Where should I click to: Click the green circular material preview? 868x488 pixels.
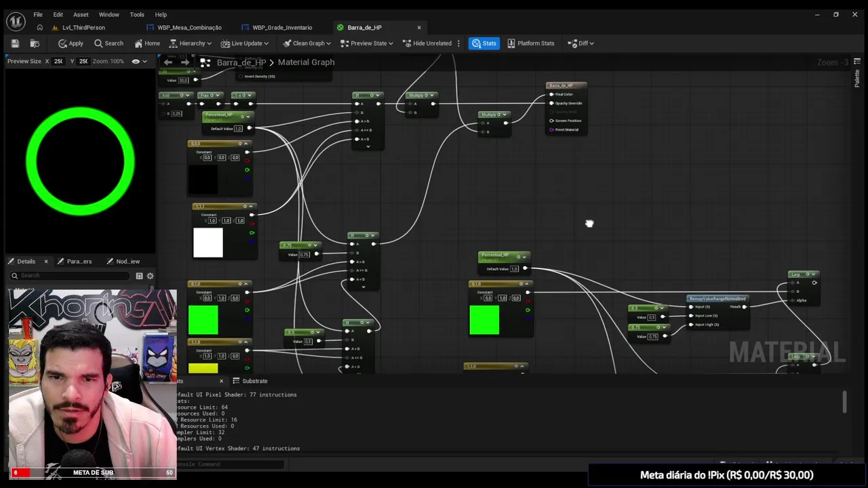(x=80, y=161)
